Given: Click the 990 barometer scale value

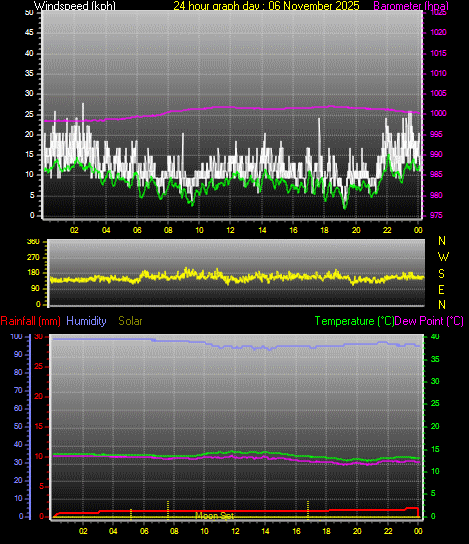Looking at the screenshot, I should tap(437, 154).
